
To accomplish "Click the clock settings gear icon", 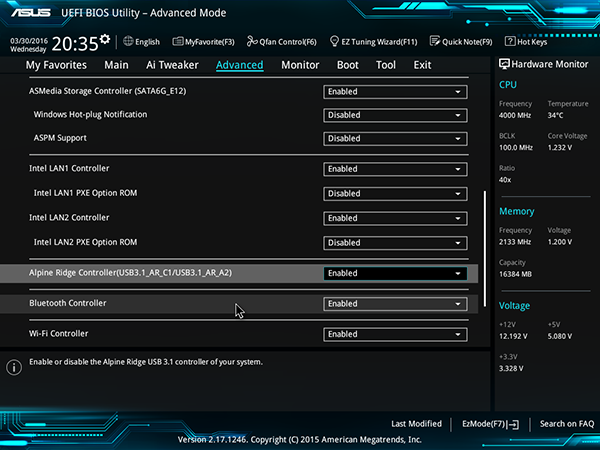I will [104, 37].
